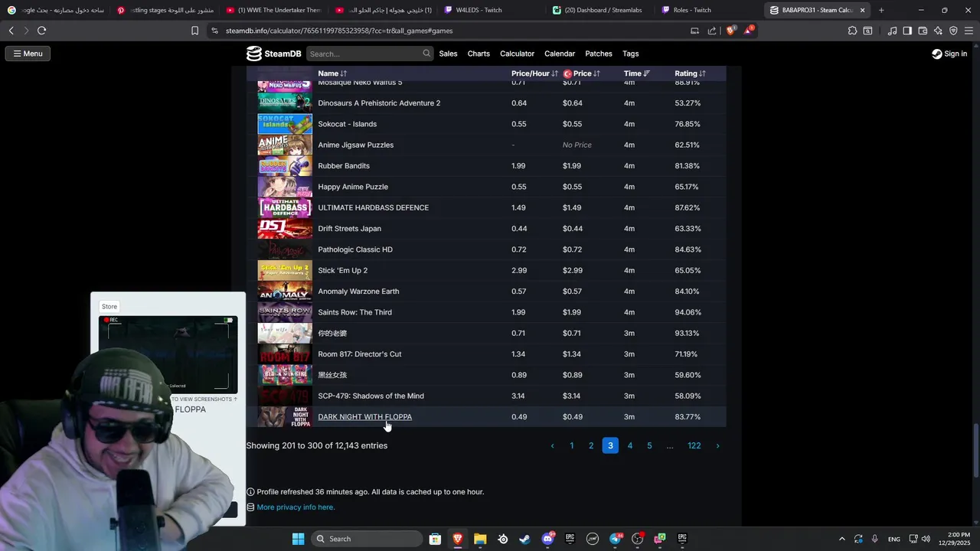Open Brave Rewards triangle icon

point(748,31)
